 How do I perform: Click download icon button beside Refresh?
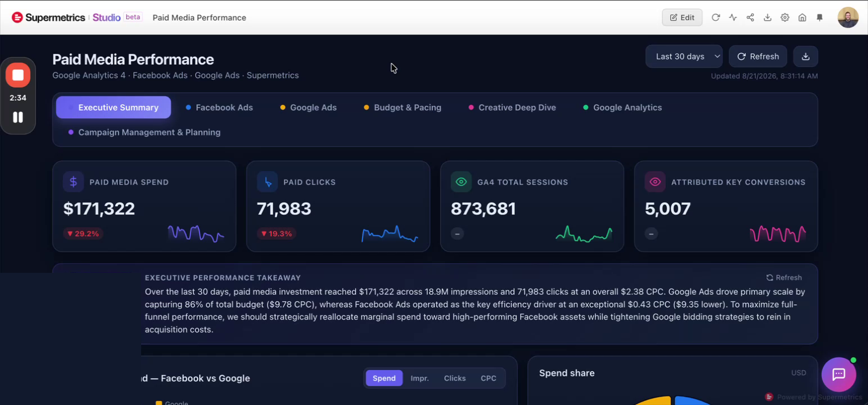pos(806,56)
